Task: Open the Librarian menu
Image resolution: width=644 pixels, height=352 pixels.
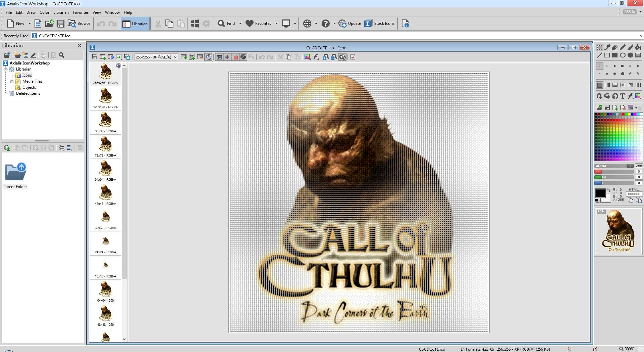Action: tap(61, 12)
